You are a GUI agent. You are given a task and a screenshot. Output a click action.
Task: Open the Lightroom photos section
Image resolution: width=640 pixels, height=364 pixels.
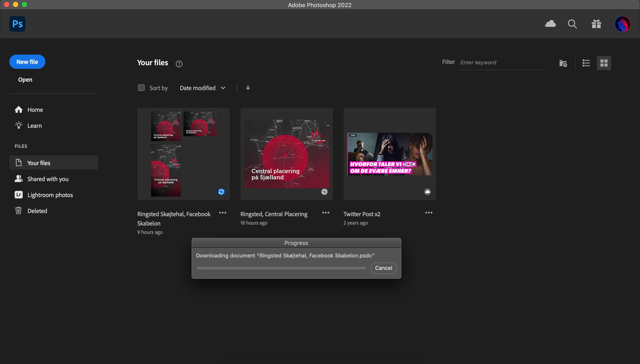50,195
